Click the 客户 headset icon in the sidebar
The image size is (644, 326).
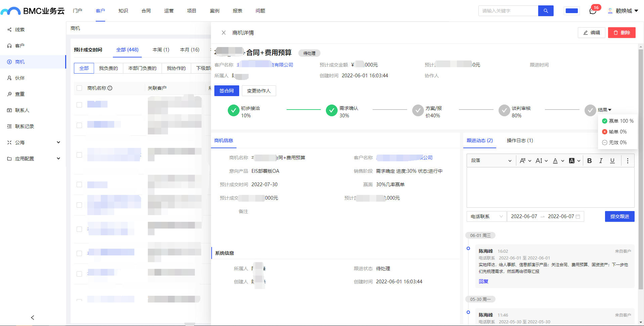click(x=9, y=46)
